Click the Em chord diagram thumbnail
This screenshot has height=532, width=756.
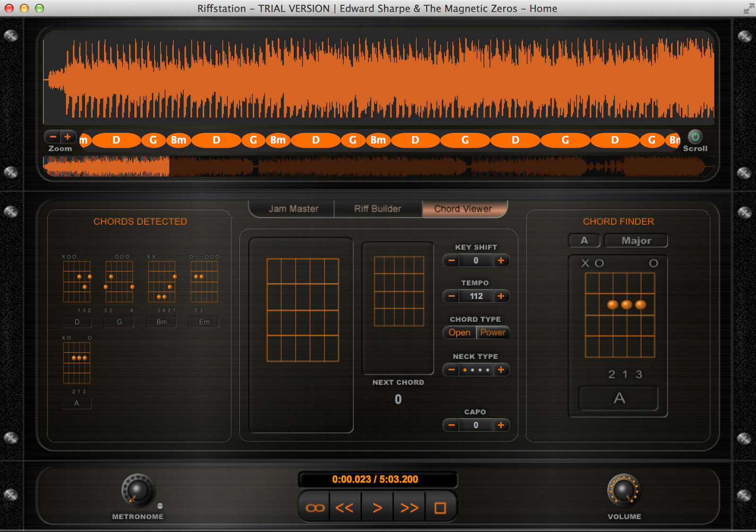204,282
